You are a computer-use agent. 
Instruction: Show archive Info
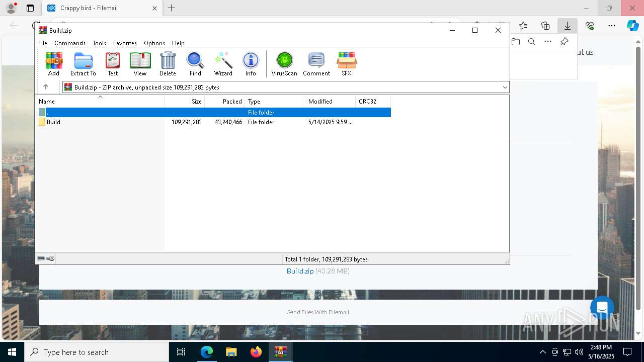point(251,64)
